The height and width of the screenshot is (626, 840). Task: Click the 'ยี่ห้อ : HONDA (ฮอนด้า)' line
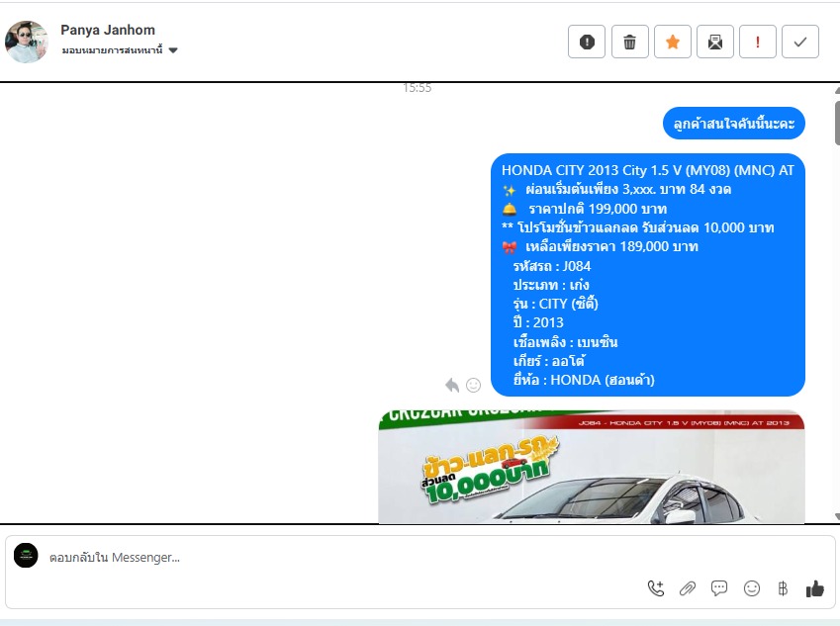click(584, 380)
